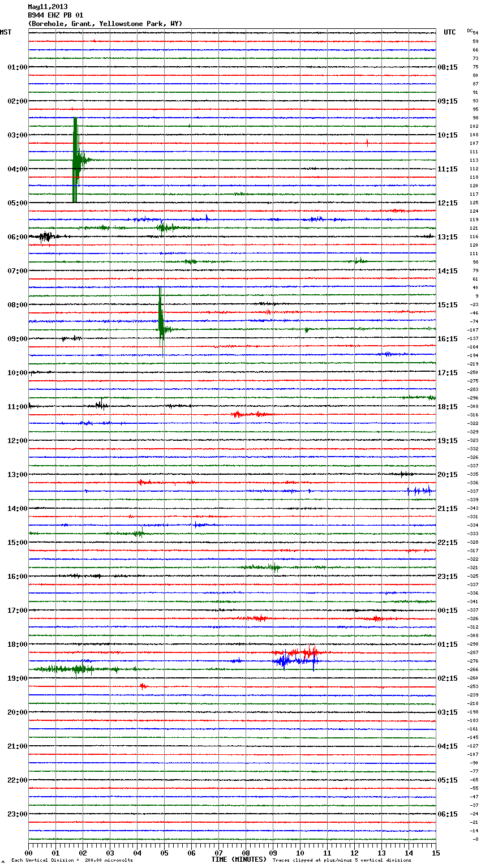Viewport: 481px width, 868px height.
Task: Click minute tick label '12' on time axis
Action: [354, 853]
